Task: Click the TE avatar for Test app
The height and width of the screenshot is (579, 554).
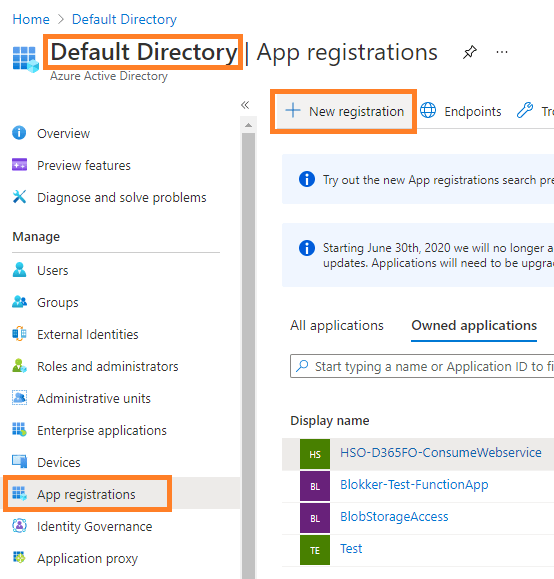Action: click(315, 550)
